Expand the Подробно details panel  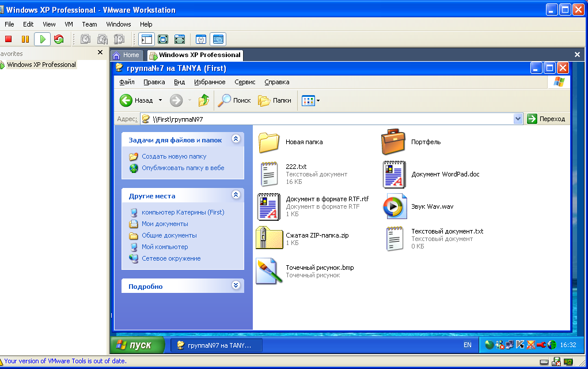click(236, 285)
